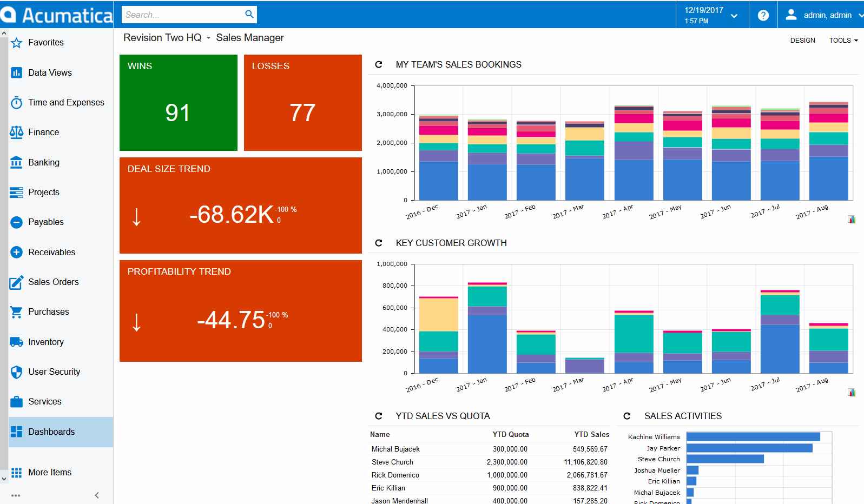Click the More Items grid icon
864x504 pixels.
[17, 473]
